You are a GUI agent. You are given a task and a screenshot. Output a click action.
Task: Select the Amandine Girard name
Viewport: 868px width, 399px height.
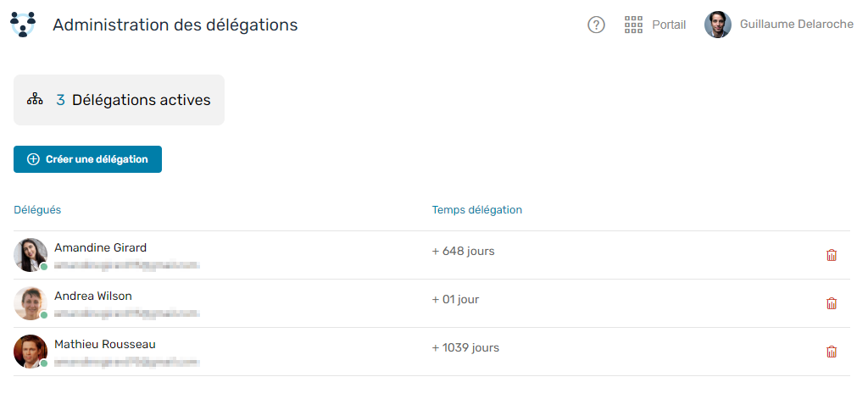(x=100, y=248)
